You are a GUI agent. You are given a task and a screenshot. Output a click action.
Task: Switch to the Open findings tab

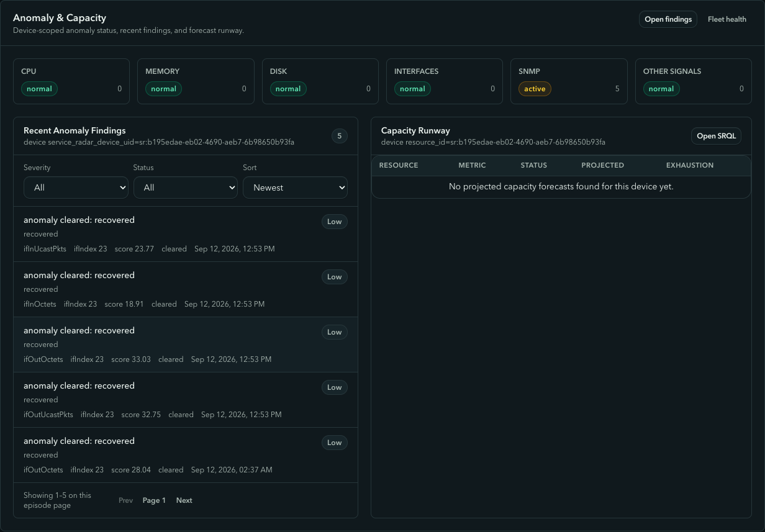pyautogui.click(x=668, y=19)
